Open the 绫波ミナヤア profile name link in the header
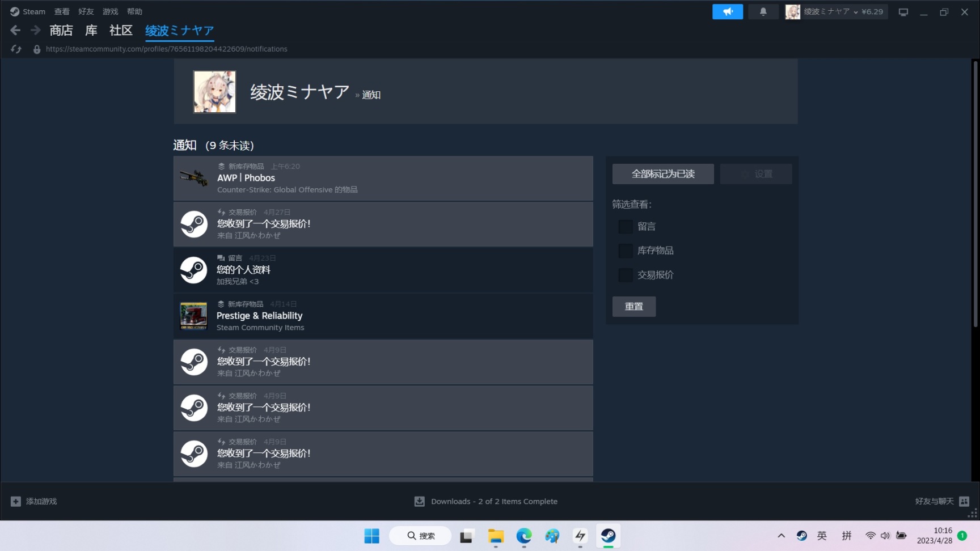This screenshot has width=980, height=551. [300, 92]
